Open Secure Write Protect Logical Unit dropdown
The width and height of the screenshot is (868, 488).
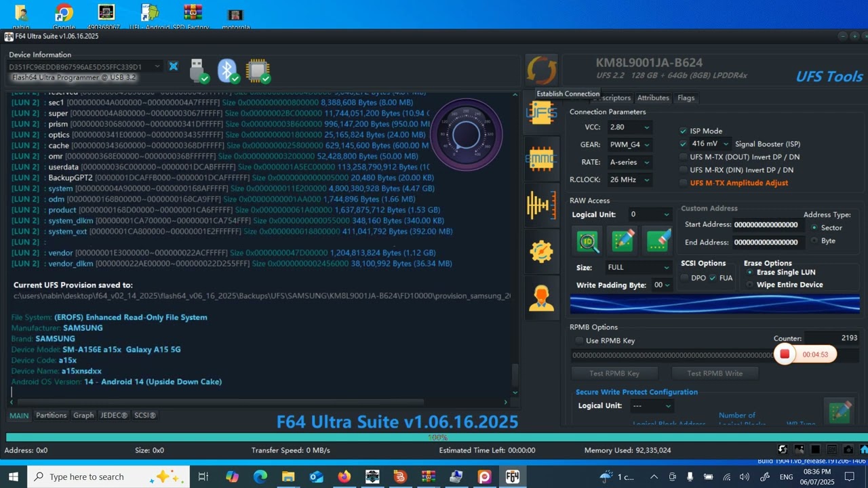[x=651, y=405]
